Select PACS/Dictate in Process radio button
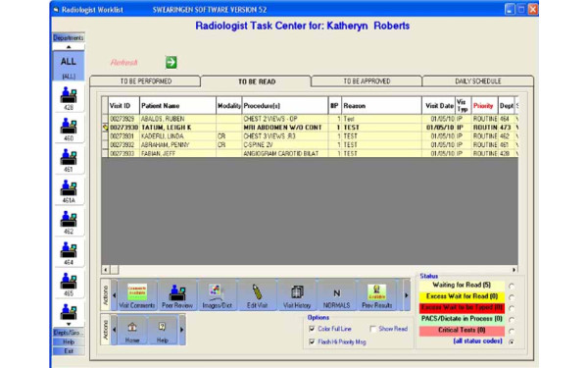The height and width of the screenshot is (368, 588). (x=512, y=320)
